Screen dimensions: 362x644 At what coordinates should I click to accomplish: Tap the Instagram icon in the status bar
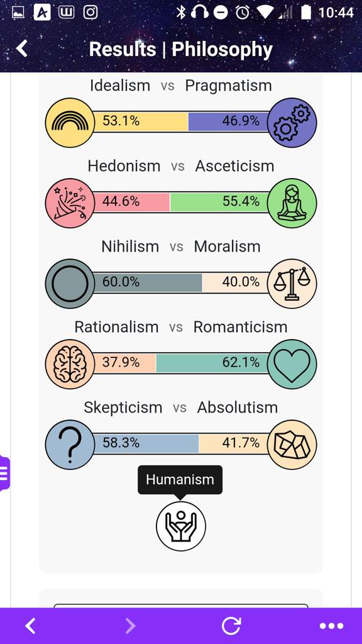(90, 13)
